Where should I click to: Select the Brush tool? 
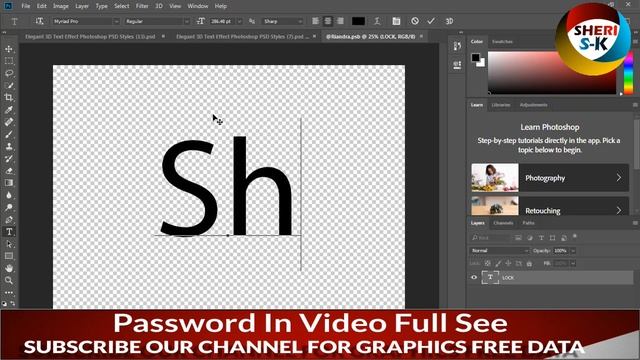[x=9, y=134]
